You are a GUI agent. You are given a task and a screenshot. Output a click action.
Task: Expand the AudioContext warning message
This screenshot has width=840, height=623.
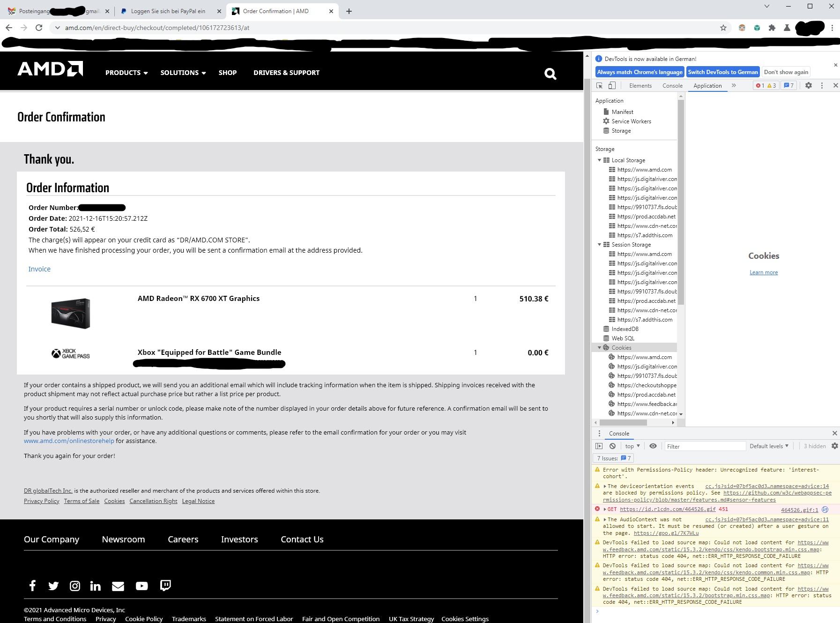605,519
